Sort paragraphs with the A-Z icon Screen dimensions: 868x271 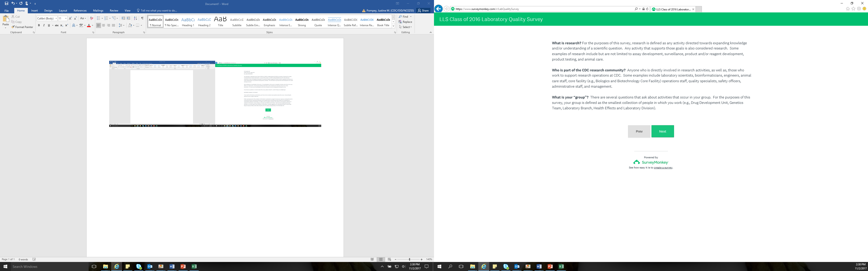tap(135, 18)
